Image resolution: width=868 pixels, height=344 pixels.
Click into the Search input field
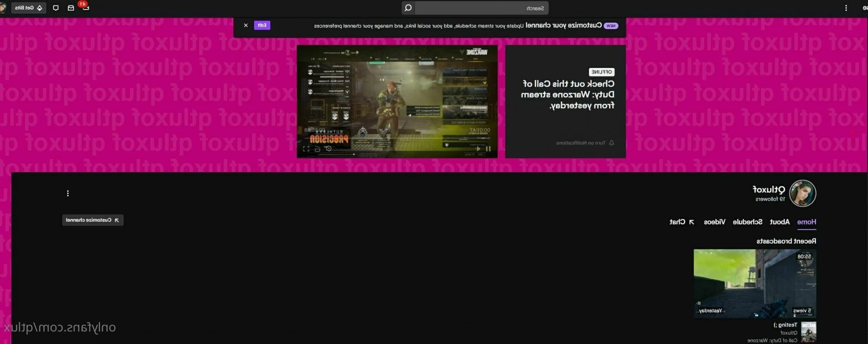pyautogui.click(x=481, y=8)
